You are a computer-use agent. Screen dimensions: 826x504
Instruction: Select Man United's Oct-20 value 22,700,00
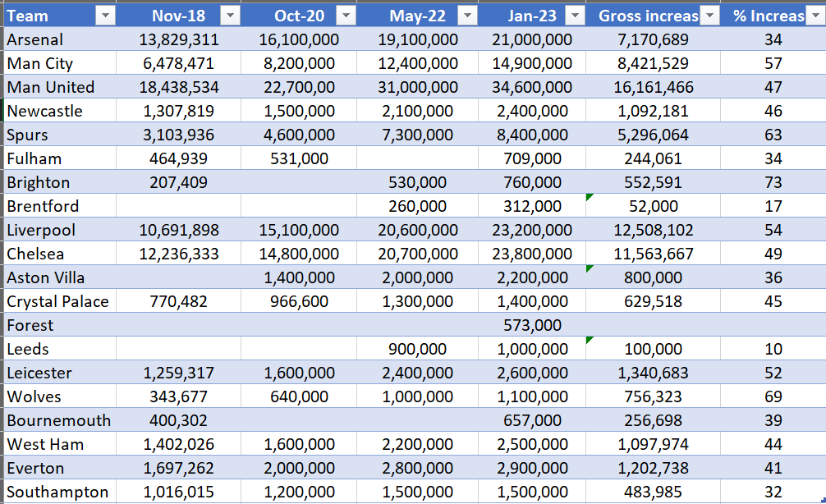[299, 87]
